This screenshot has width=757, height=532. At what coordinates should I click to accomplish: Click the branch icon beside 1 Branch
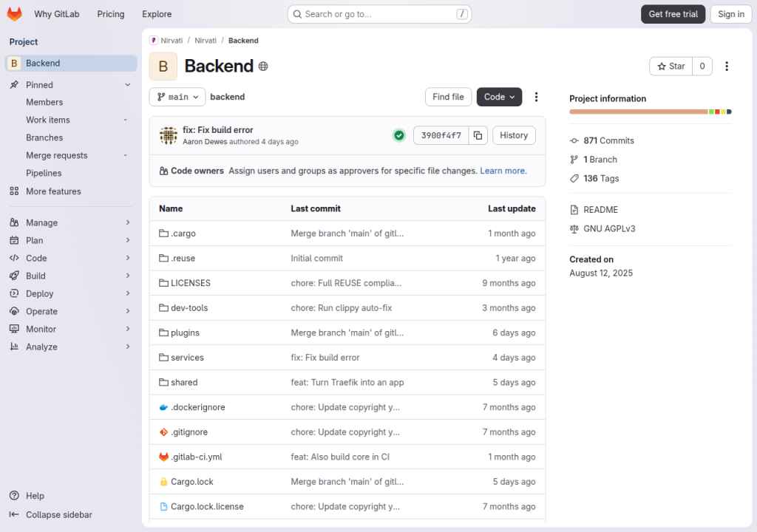[574, 160]
